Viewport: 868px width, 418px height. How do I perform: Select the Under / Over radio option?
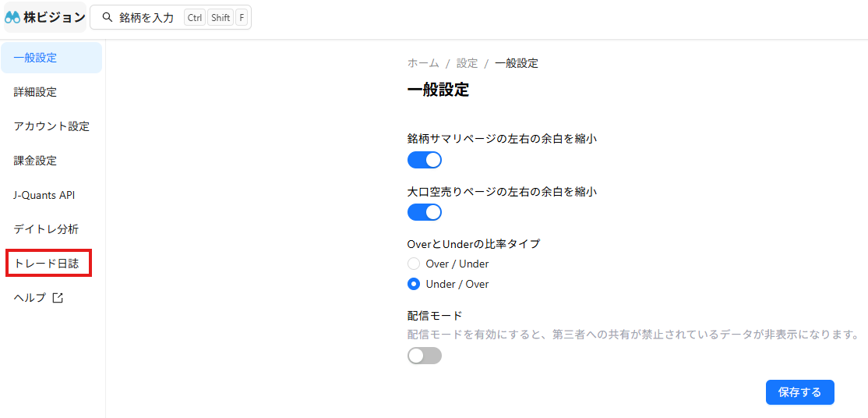point(414,284)
